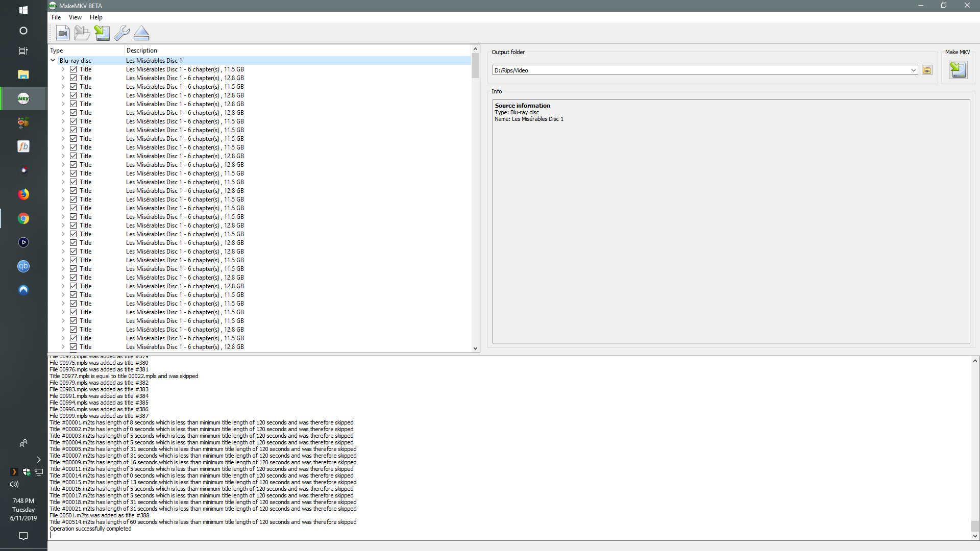Screen dimensions: 980x551
Task: Show hidden tray icons chevron
Action: tap(38, 460)
